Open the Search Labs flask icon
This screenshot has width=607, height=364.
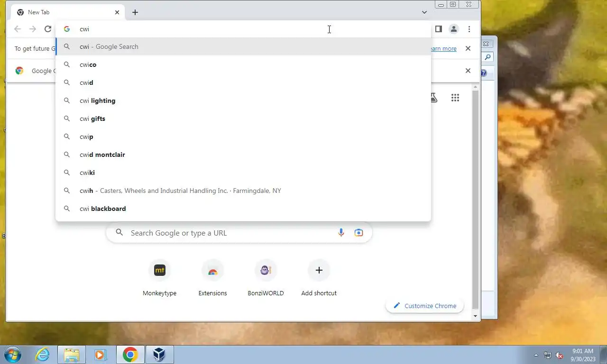click(x=433, y=98)
